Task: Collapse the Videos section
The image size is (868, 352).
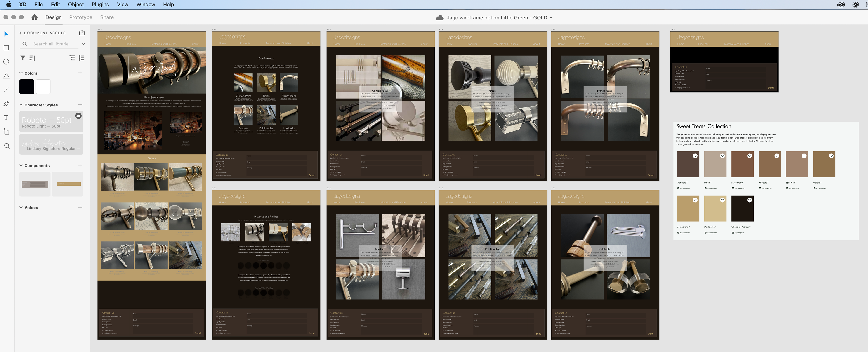Action: 21,207
